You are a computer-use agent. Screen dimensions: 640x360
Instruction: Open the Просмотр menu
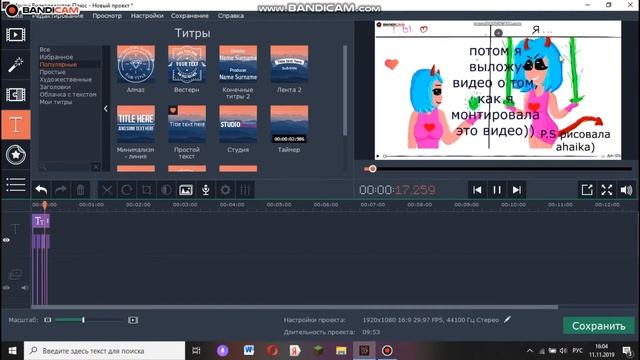[x=107, y=16]
